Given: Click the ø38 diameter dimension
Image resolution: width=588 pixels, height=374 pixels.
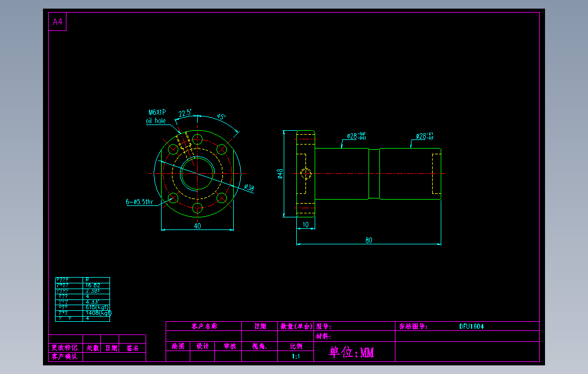Looking at the screenshot, I should [249, 188].
